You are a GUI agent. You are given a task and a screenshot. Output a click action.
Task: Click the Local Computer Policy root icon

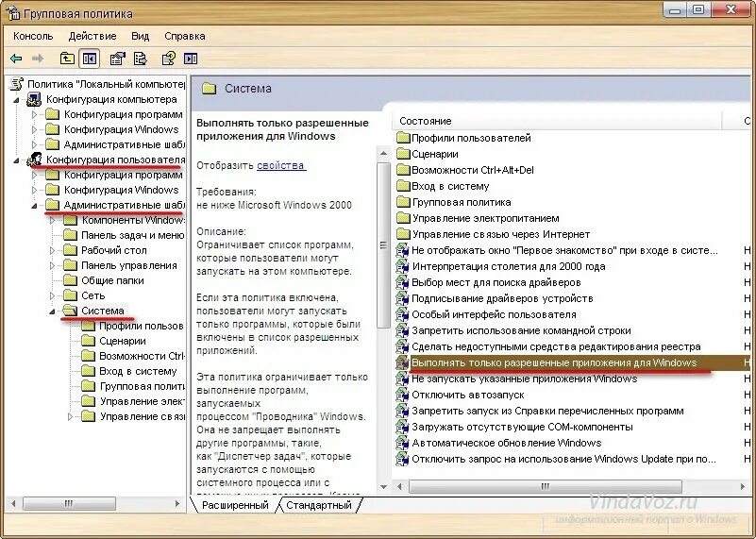coord(16,84)
